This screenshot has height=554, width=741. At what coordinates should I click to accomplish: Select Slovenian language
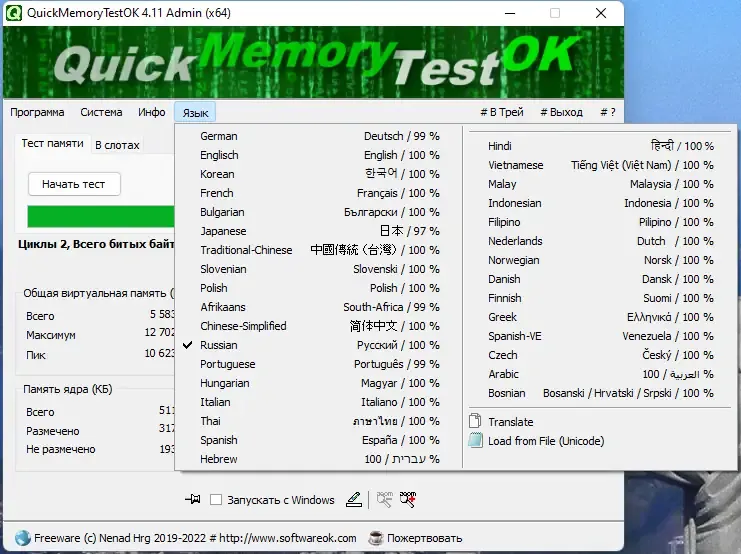319,269
